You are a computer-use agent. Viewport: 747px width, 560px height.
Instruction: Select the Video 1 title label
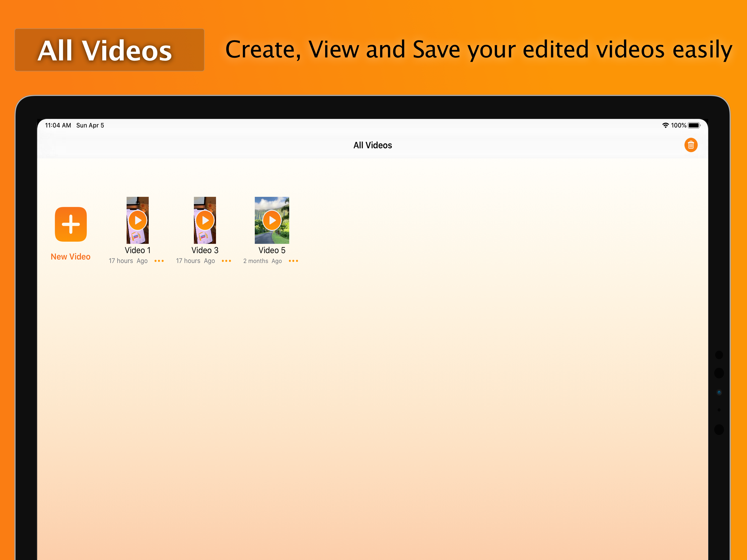point(138,250)
